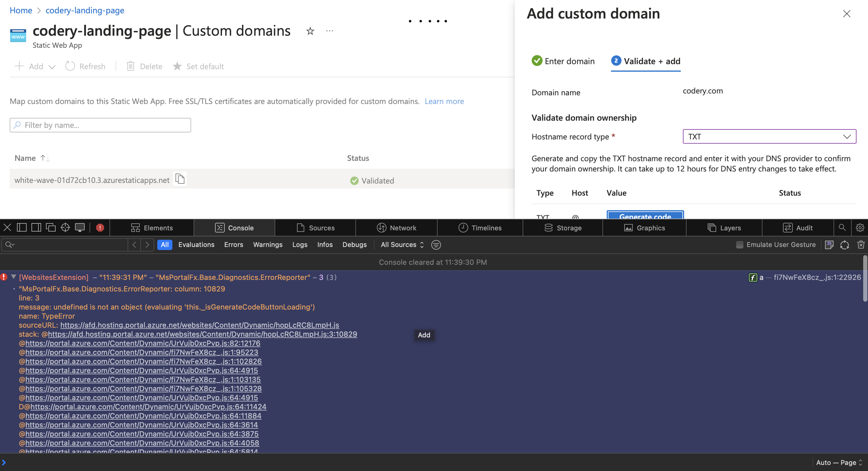Screen dimensions: 868x471
Task: Reload page with console refresh icon
Action: pyautogui.click(x=844, y=245)
